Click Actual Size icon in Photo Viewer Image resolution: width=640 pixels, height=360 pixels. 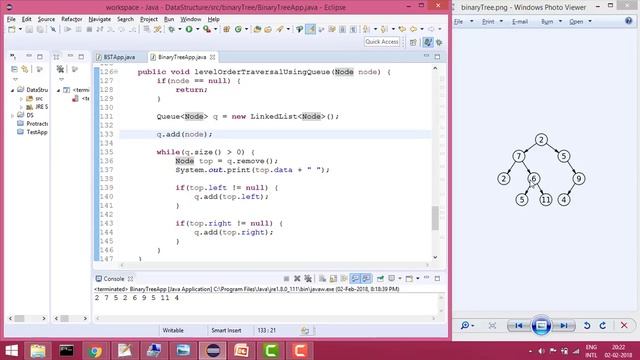[x=492, y=325]
